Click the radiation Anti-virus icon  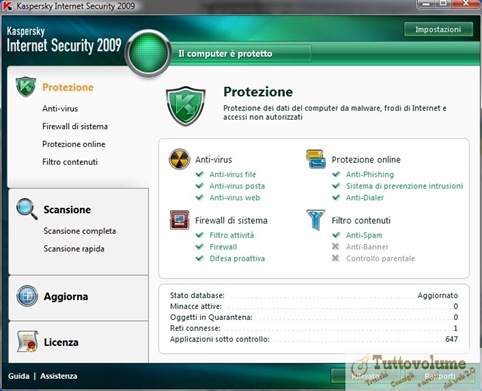[x=179, y=159]
